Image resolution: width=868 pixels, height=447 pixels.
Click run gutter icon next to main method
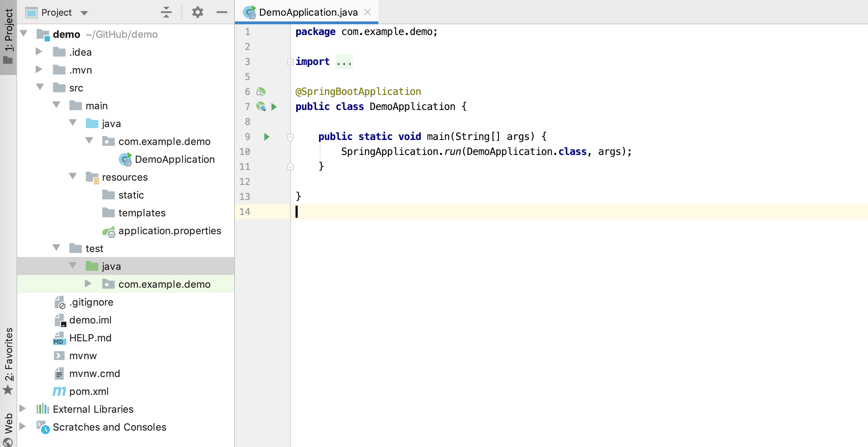point(267,137)
